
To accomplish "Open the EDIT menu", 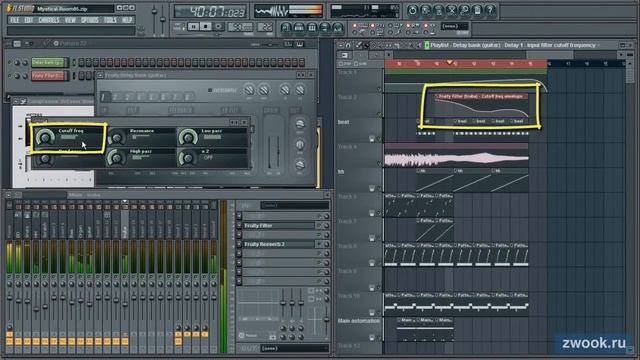I will coord(29,20).
